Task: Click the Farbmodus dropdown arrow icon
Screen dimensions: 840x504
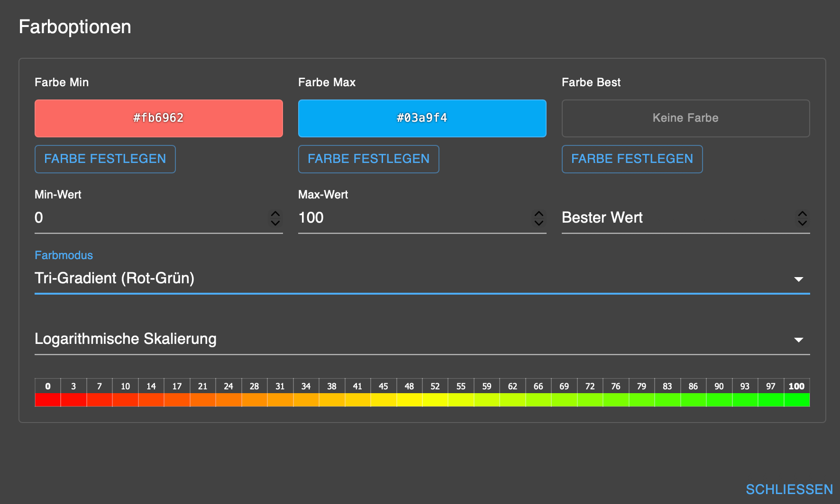Action: (x=799, y=279)
